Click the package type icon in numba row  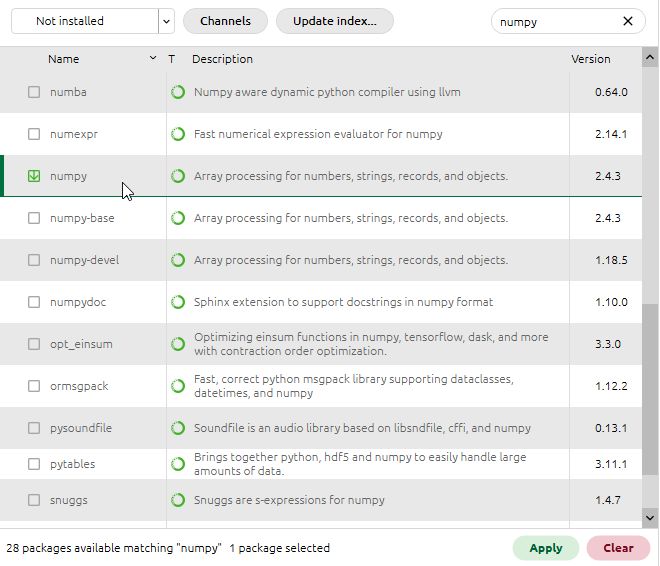tap(178, 92)
